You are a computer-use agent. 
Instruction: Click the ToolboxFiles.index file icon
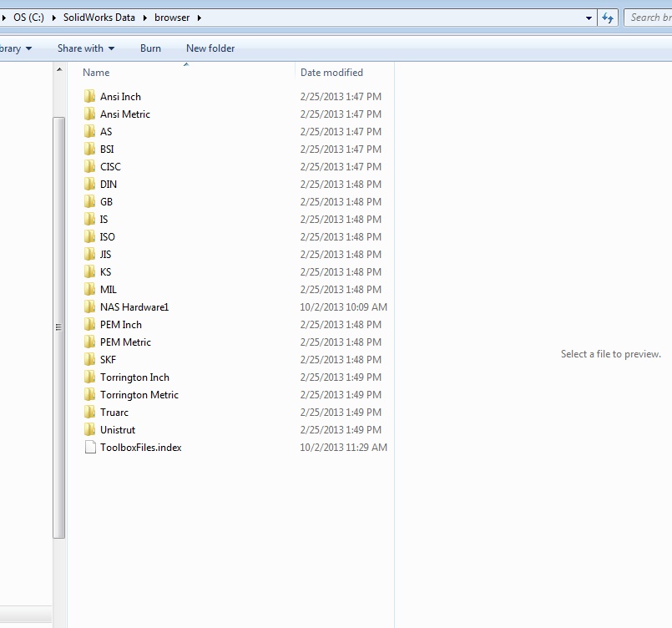[90, 447]
